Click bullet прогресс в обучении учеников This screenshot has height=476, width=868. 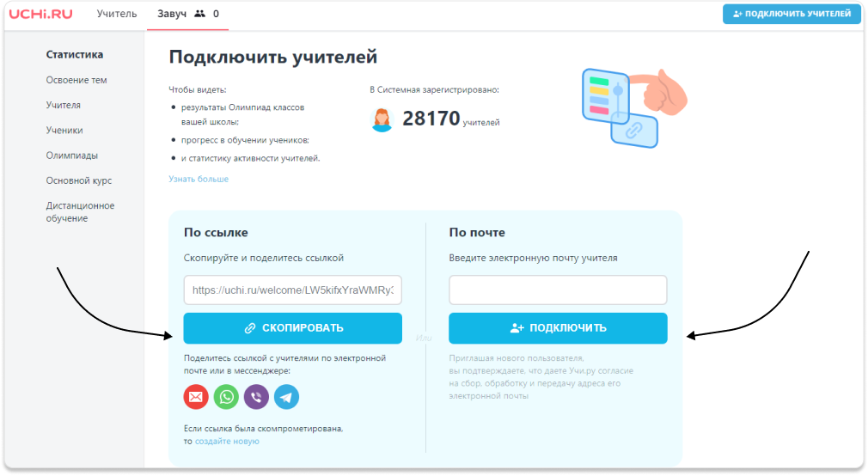[245, 140]
